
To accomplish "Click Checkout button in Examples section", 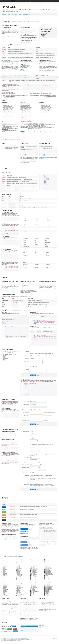I will [10, 629].
